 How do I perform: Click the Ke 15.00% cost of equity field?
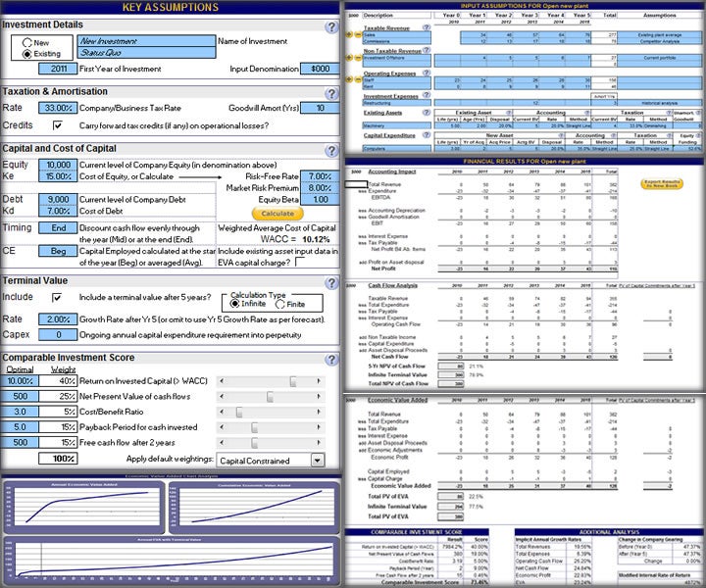click(58, 176)
